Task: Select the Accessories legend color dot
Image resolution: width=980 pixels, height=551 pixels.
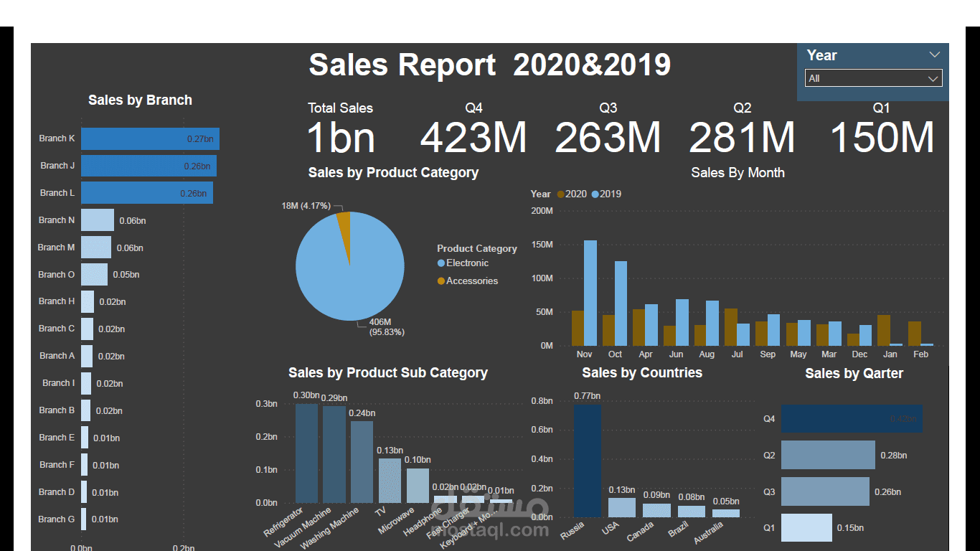Action: (441, 281)
